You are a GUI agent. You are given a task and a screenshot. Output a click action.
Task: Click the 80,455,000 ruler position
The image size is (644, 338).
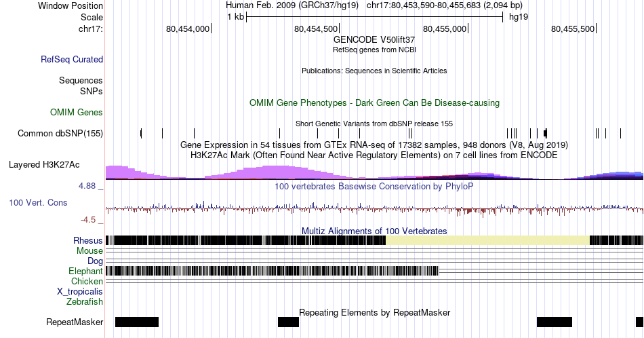tap(445, 29)
